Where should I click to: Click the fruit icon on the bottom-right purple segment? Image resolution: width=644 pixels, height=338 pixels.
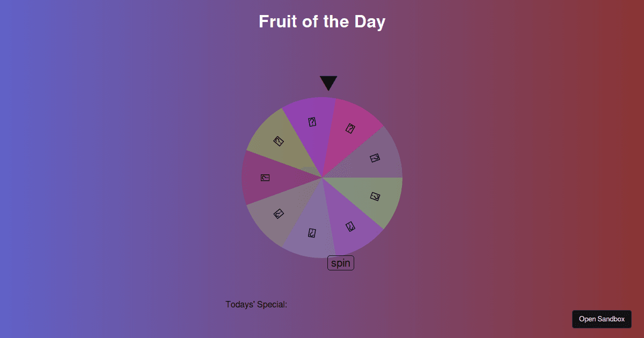coord(352,227)
